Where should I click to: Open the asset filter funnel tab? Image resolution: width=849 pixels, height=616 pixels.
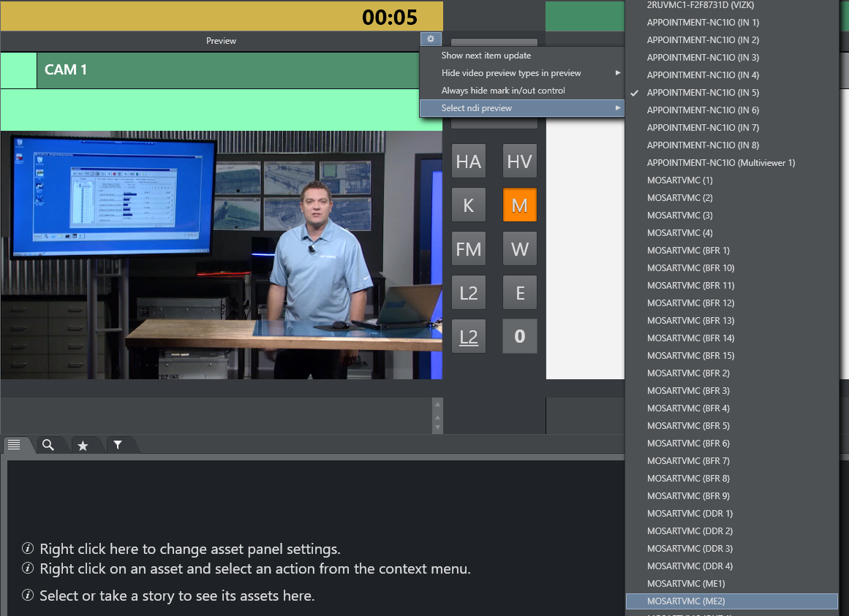[x=118, y=444]
